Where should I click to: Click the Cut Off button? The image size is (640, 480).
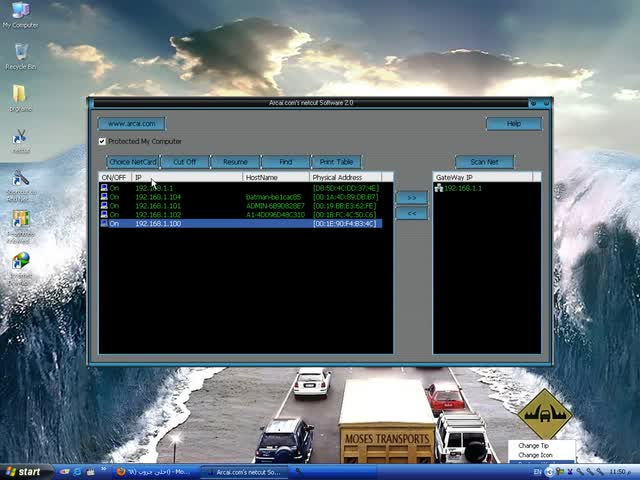tap(185, 162)
